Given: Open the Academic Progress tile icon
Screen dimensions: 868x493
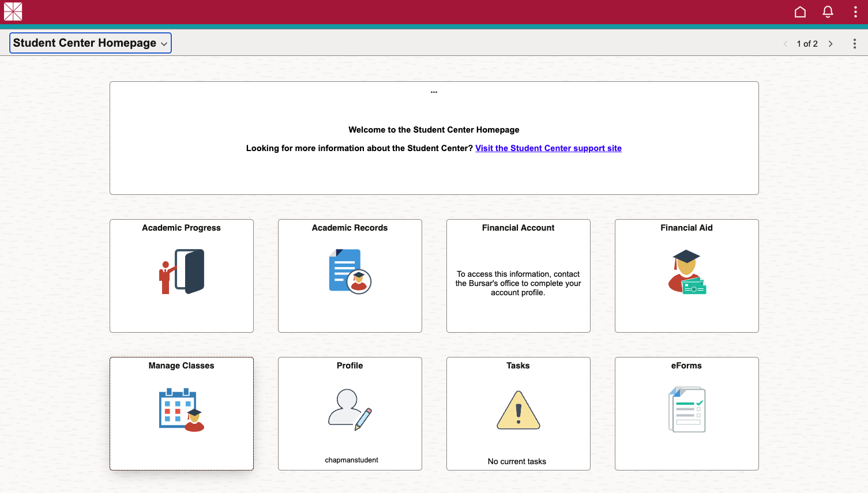Looking at the screenshot, I should (182, 272).
